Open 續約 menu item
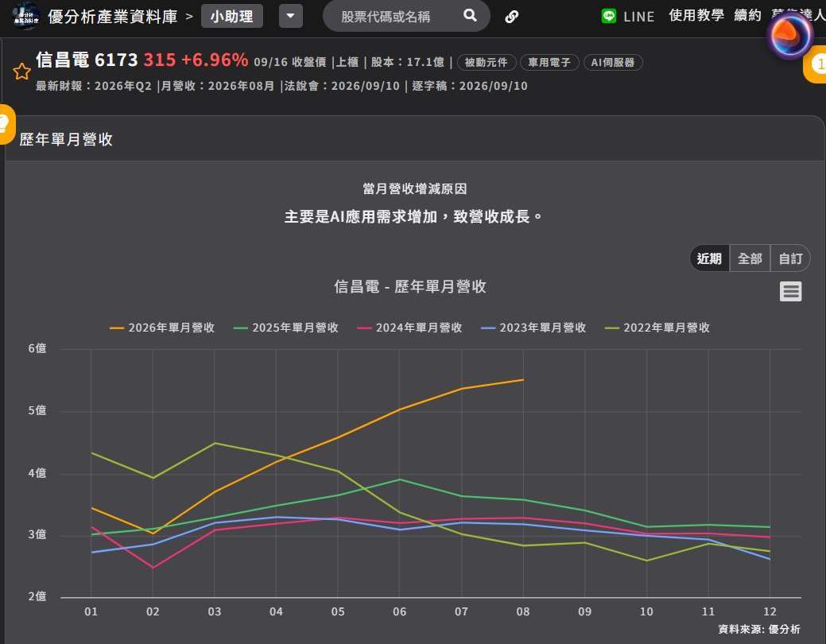The image size is (826, 644). click(x=748, y=15)
